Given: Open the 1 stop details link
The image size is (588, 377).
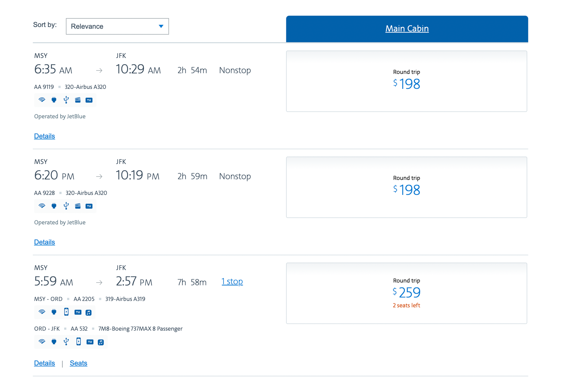Looking at the screenshot, I should tap(232, 281).
